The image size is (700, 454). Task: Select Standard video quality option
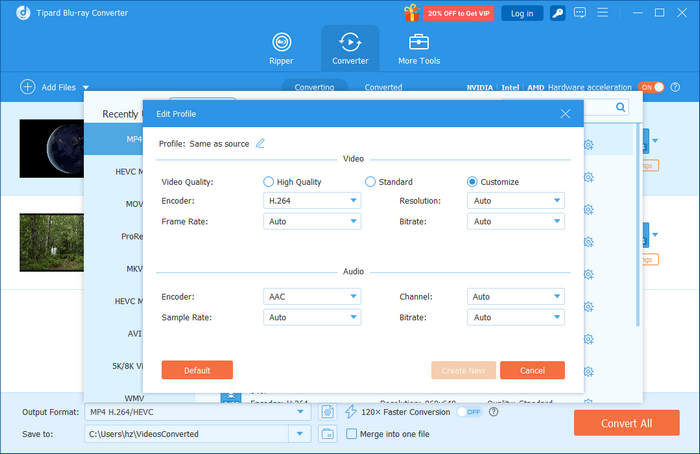(x=370, y=182)
